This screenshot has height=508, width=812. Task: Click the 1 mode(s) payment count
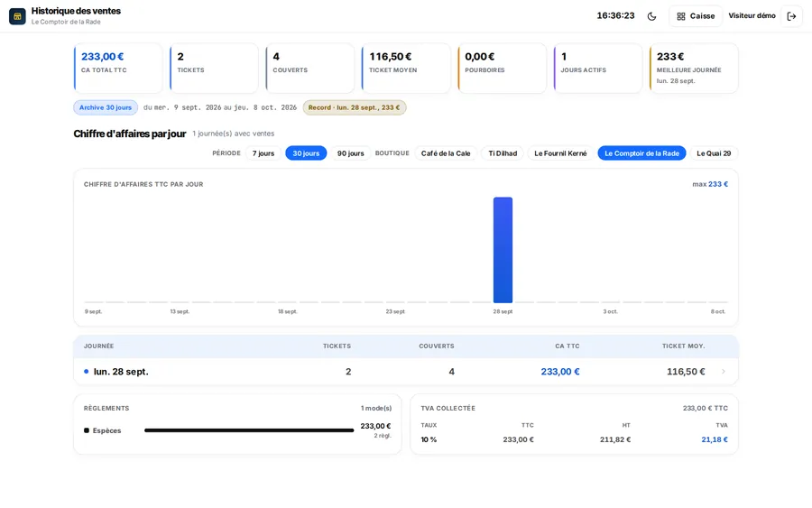[376, 408]
